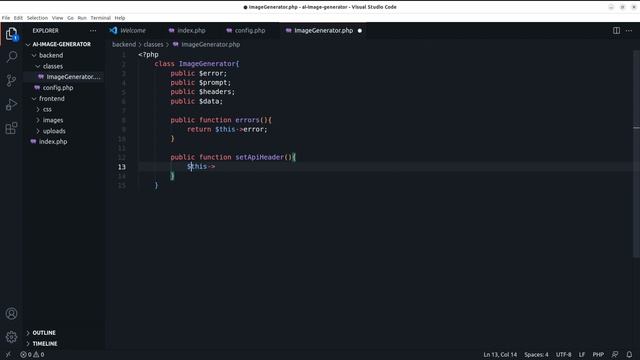This screenshot has height=360, width=640.
Task: Open config.php from the file tree
Action: click(58, 88)
